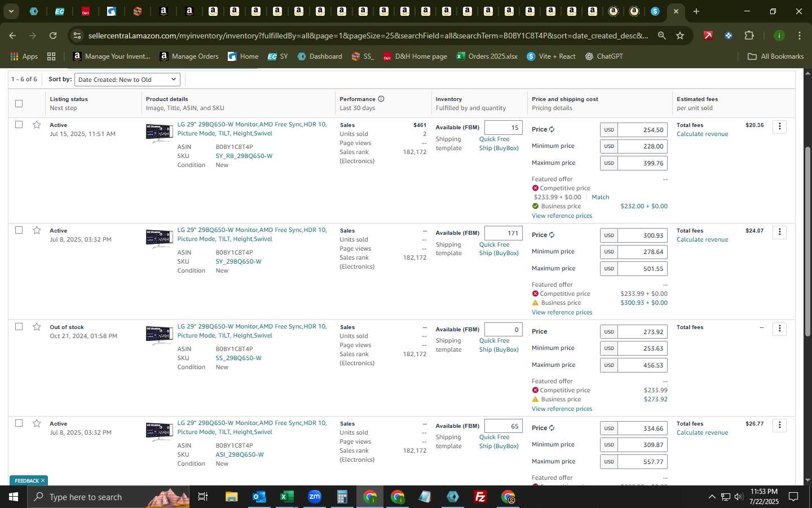Open Zoom from the taskbar
The image size is (812, 508).
pyautogui.click(x=314, y=497)
